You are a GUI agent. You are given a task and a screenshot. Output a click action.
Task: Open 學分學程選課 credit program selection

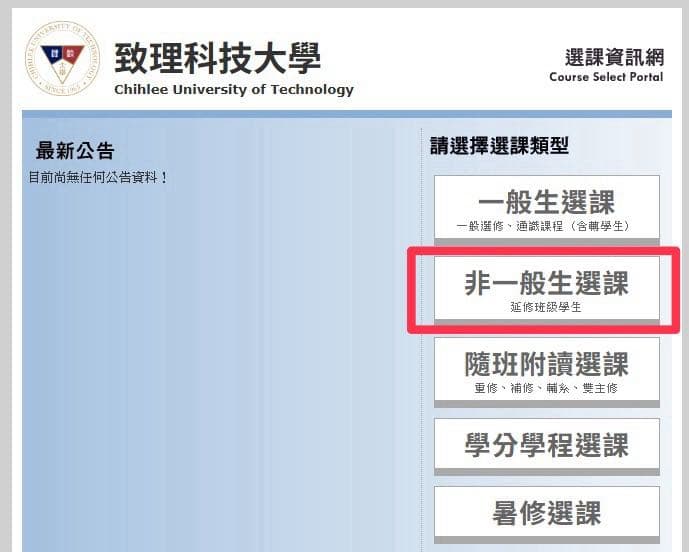pos(547,446)
